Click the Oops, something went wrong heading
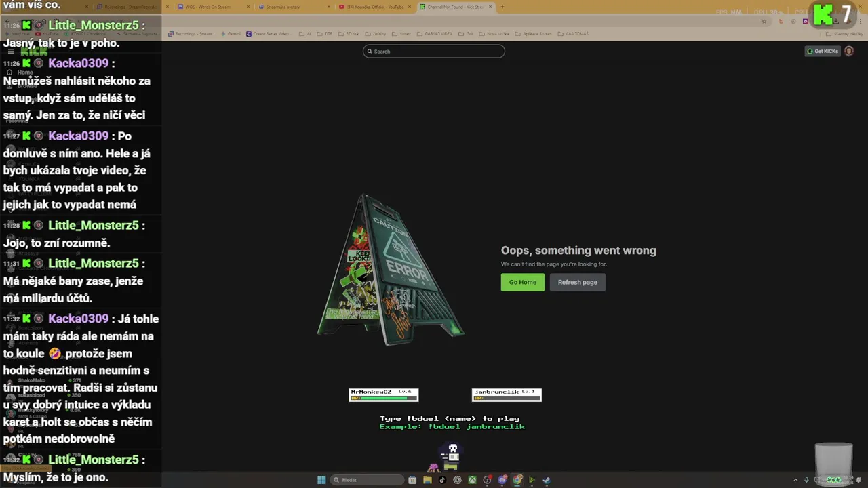Viewport: 868px width, 488px height. click(578, 250)
